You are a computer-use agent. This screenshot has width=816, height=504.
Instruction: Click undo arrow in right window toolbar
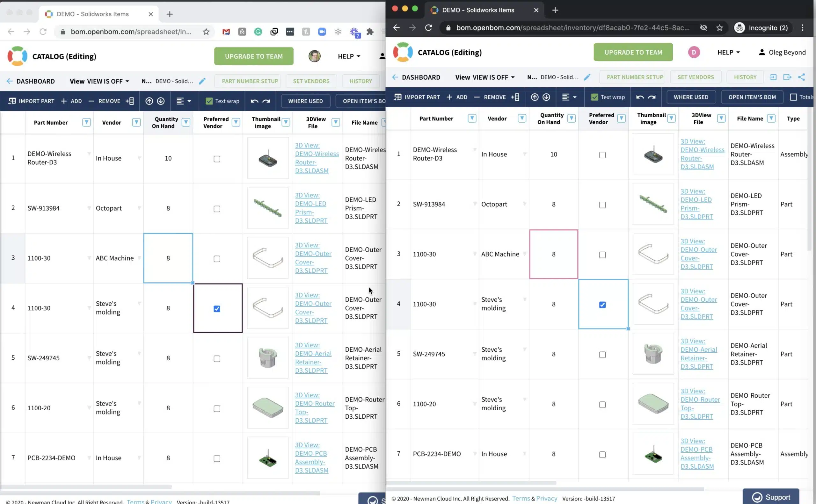coord(640,97)
